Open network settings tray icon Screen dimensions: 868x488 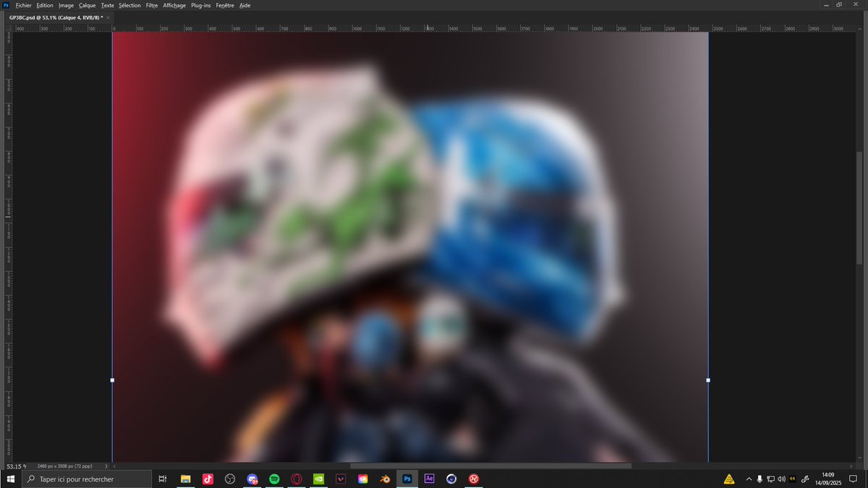pos(770,479)
